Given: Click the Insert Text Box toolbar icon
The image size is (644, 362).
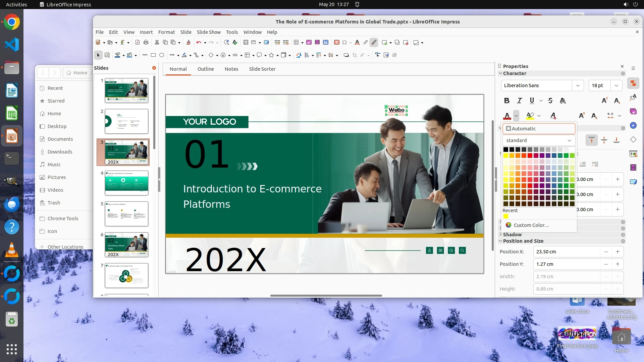Looking at the screenshot, I should [337, 43].
